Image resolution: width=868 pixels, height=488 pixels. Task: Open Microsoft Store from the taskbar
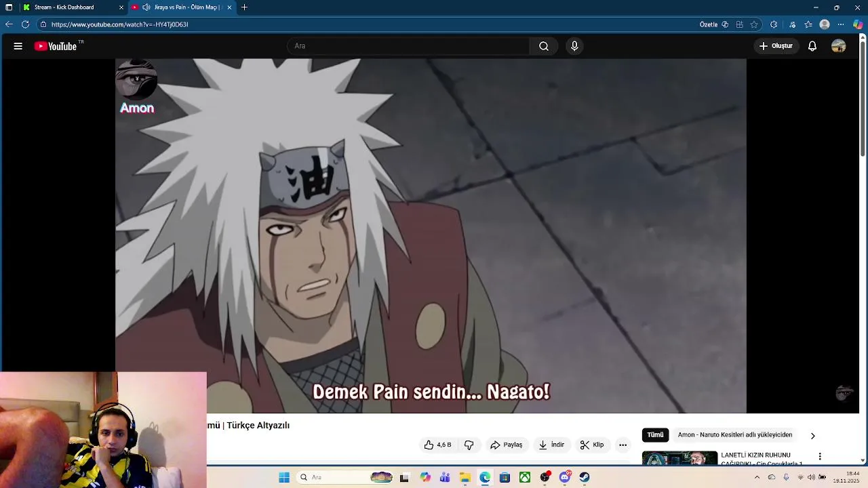click(x=505, y=477)
